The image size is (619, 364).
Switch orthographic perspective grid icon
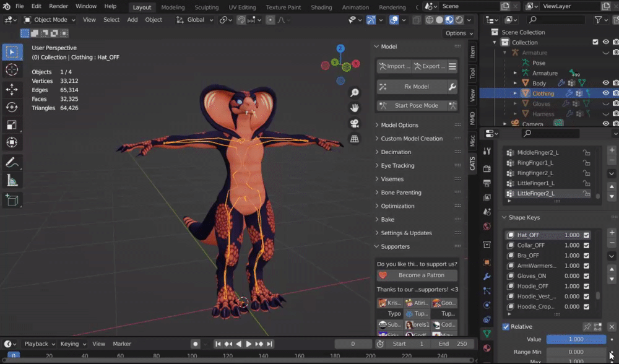(x=355, y=139)
